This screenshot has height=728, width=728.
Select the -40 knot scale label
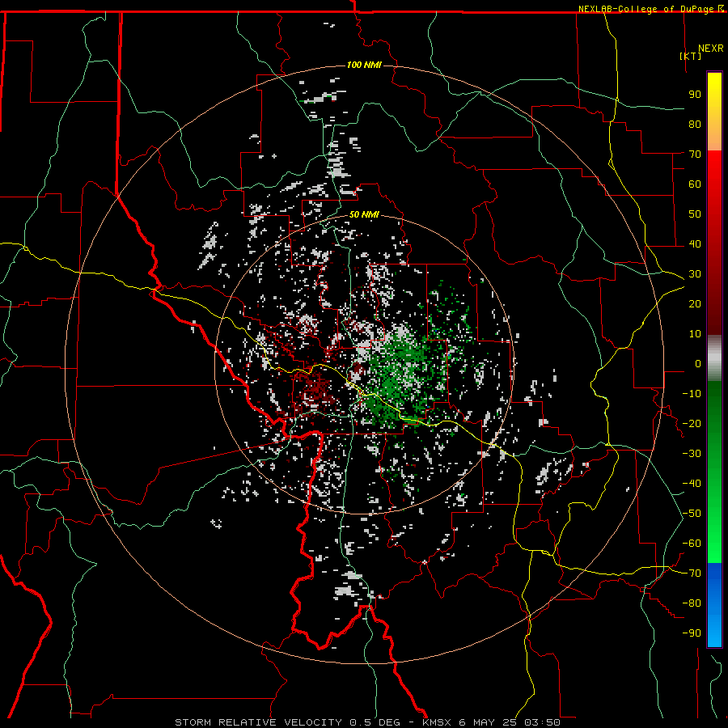coord(692,484)
